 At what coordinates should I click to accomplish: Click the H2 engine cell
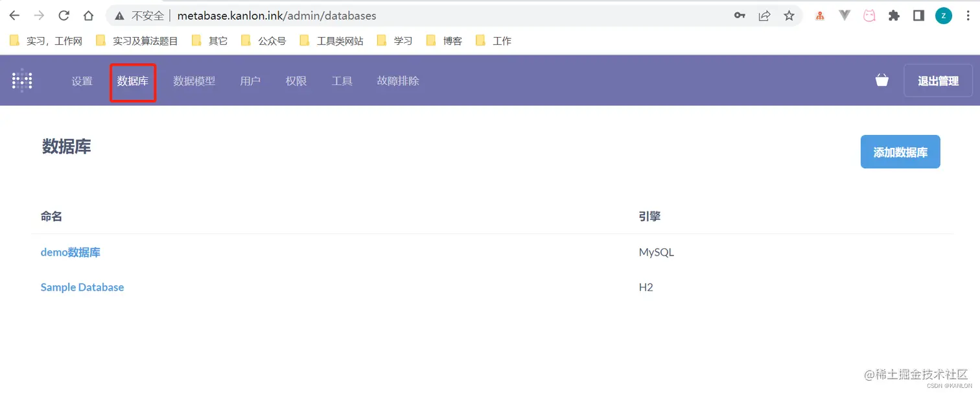646,287
